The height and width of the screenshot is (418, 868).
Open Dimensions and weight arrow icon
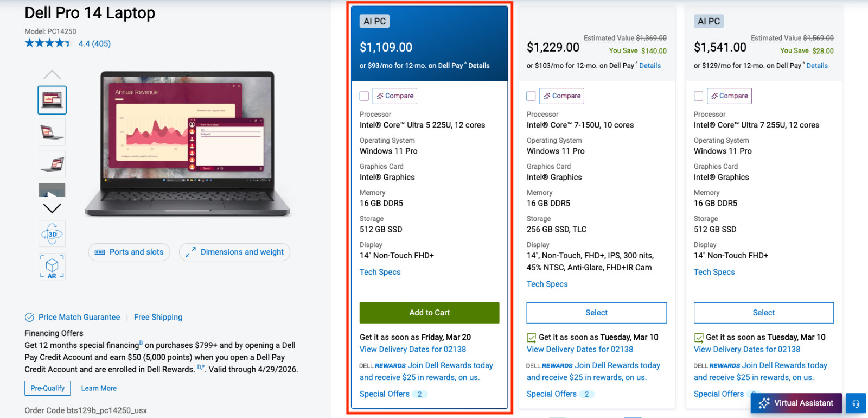(190, 252)
